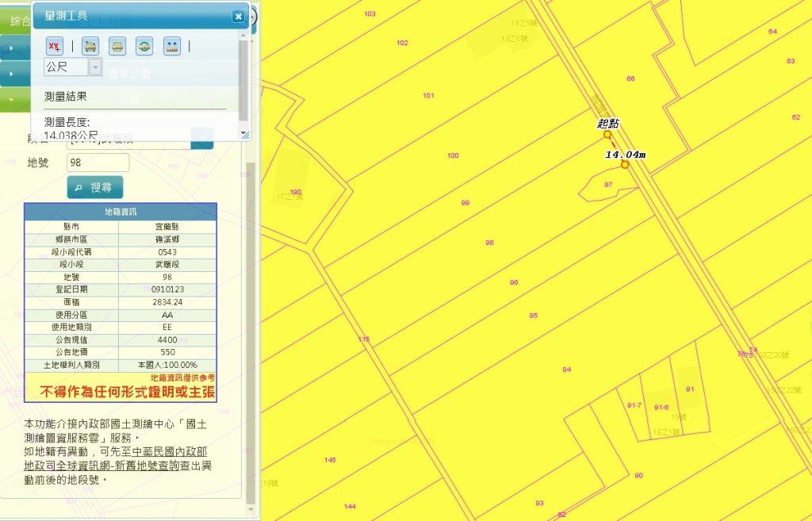
Task: Click the 搜尋 search button
Action: pos(95,187)
